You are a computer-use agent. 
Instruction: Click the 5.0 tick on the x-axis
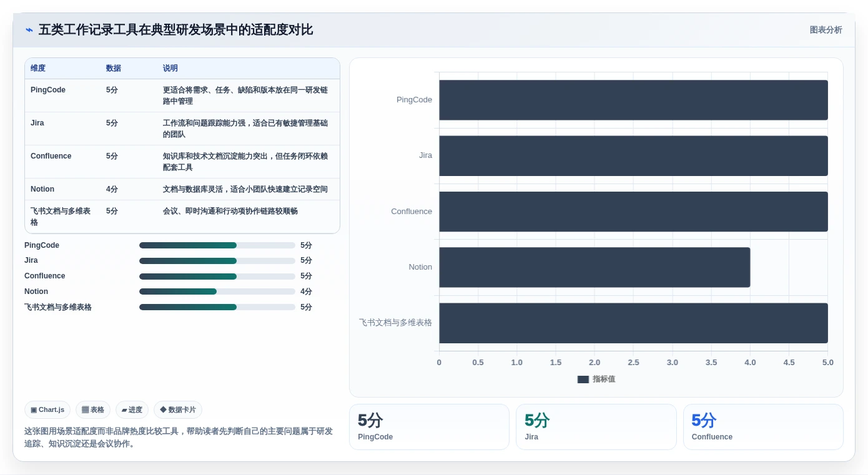click(x=828, y=363)
